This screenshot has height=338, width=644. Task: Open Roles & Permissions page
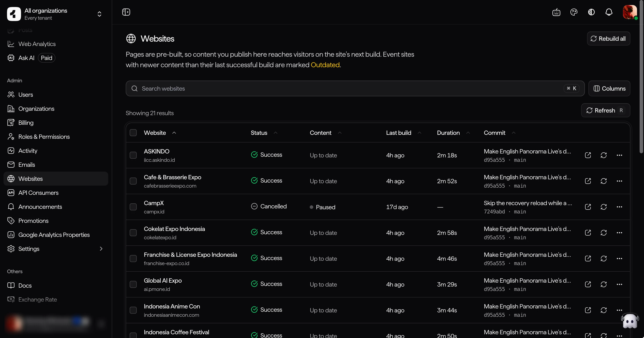(56, 137)
